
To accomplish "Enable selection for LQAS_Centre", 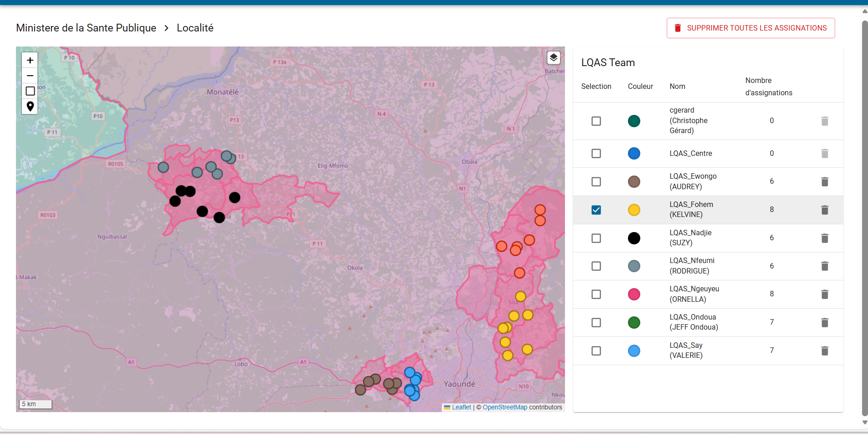I will [x=596, y=153].
